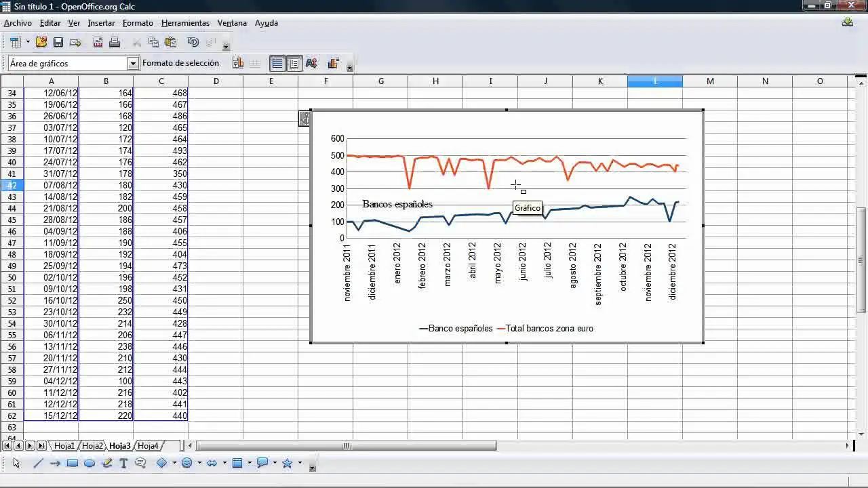Viewport: 868px width, 488px height.
Task: Open the Área de gráficos element selector
Action: (133, 63)
